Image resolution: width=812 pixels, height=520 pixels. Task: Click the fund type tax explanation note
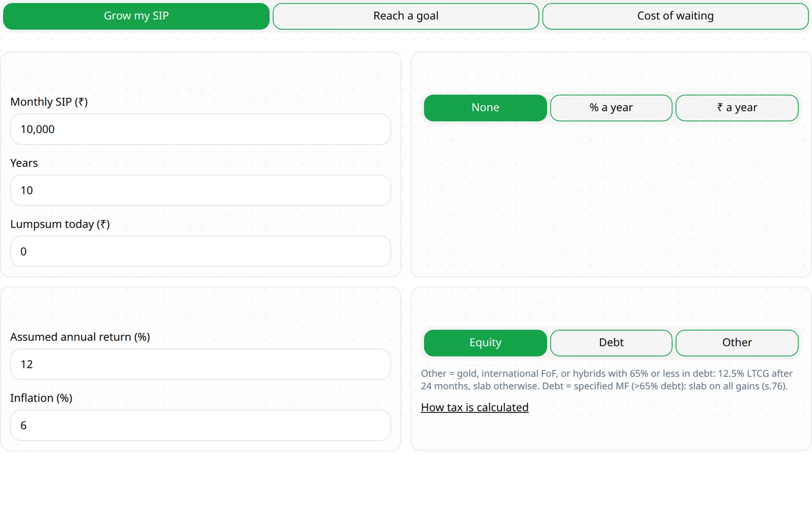[606, 379]
